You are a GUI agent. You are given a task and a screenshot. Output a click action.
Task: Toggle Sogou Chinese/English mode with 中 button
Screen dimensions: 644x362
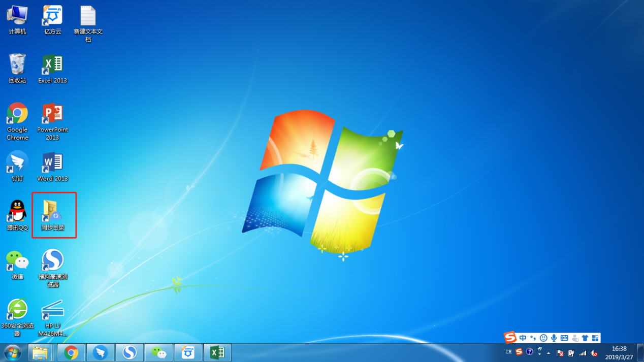523,338
